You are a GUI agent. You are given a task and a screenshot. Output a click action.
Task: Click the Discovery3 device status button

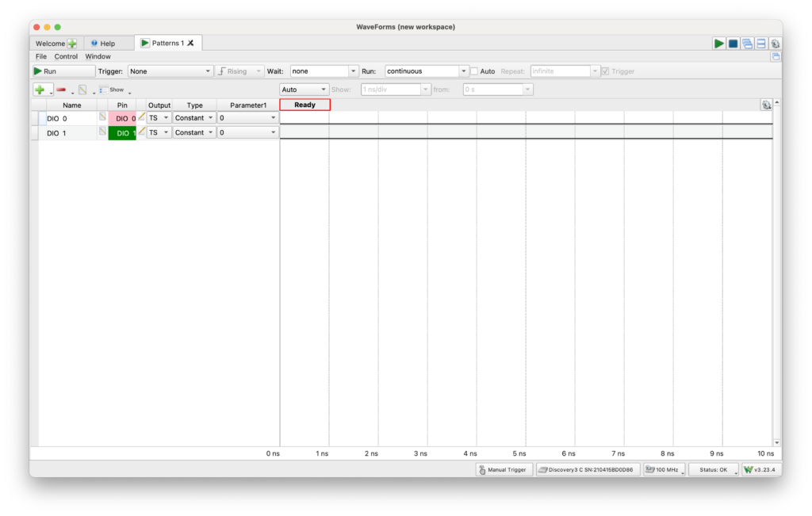pos(588,470)
